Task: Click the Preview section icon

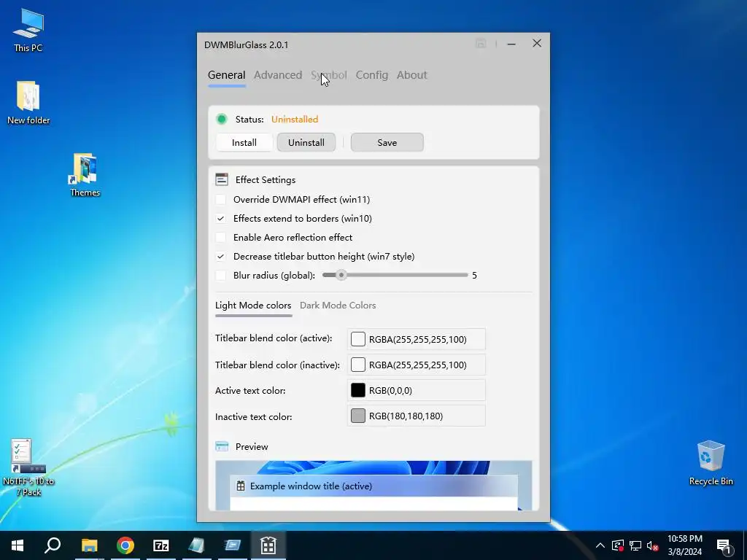Action: pos(222,447)
